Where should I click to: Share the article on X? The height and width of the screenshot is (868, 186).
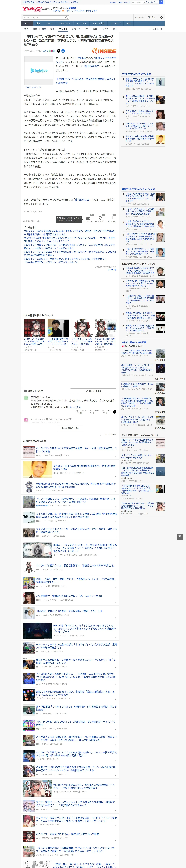pyautogui.click(x=58, y=51)
